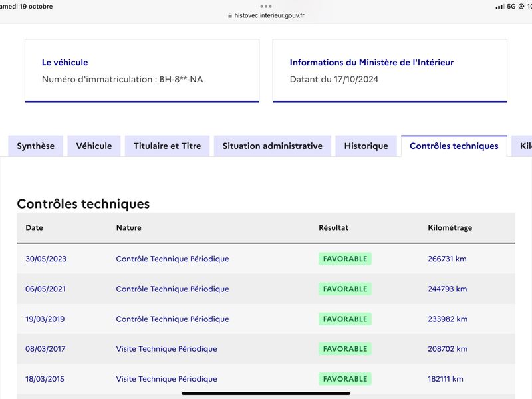Click the 208702 km value
Image resolution: width=532 pixels, height=399 pixels.
point(448,349)
